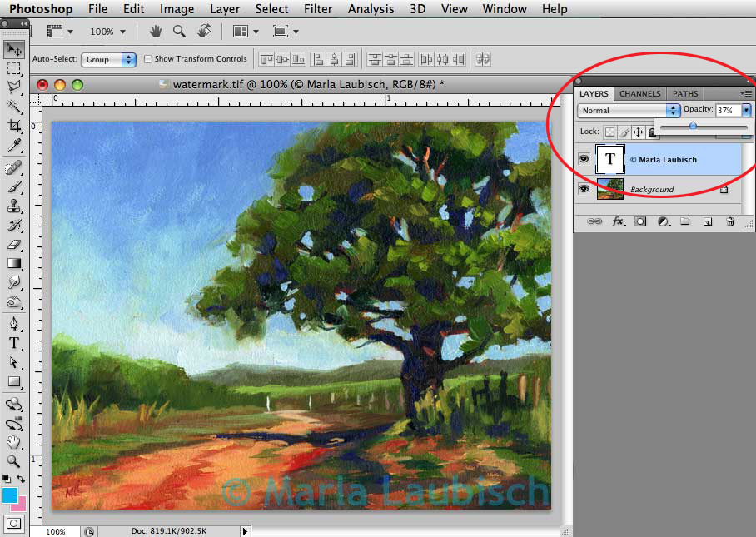Open the Filter menu
Screen dimensions: 756x537
(318, 9)
